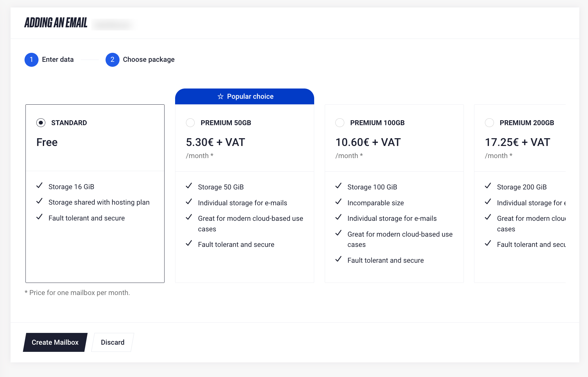This screenshot has height=377, width=588.
Task: Click the Create Mailbox button
Action: [55, 342]
